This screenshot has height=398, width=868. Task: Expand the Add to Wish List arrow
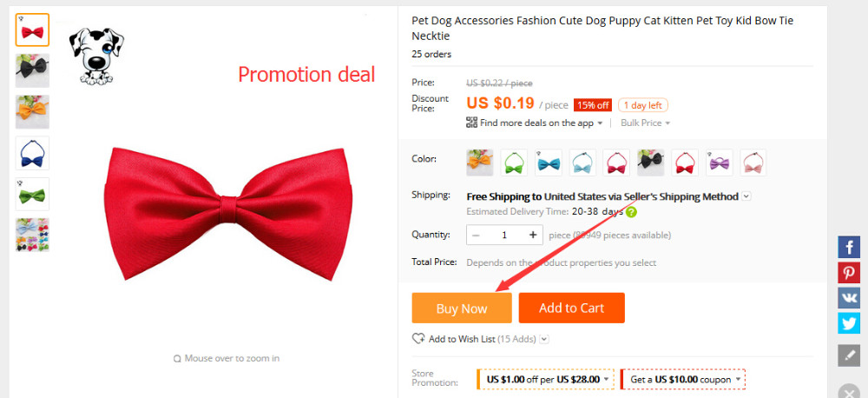544,339
